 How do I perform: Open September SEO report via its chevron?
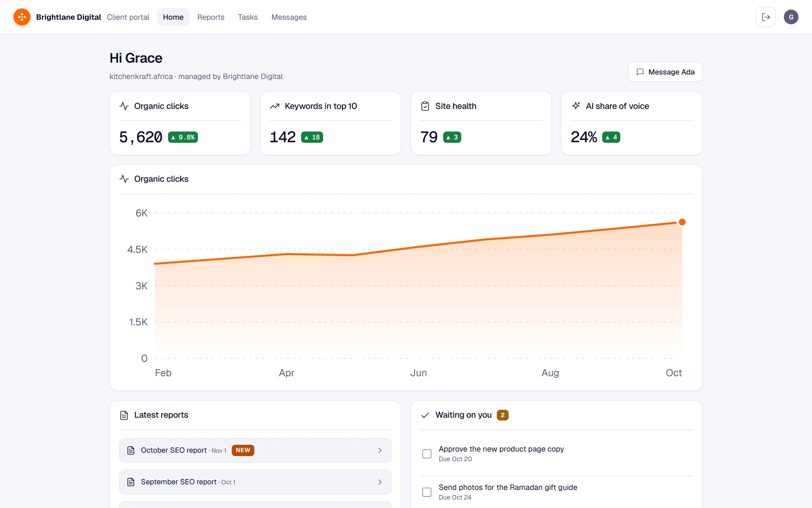point(380,482)
